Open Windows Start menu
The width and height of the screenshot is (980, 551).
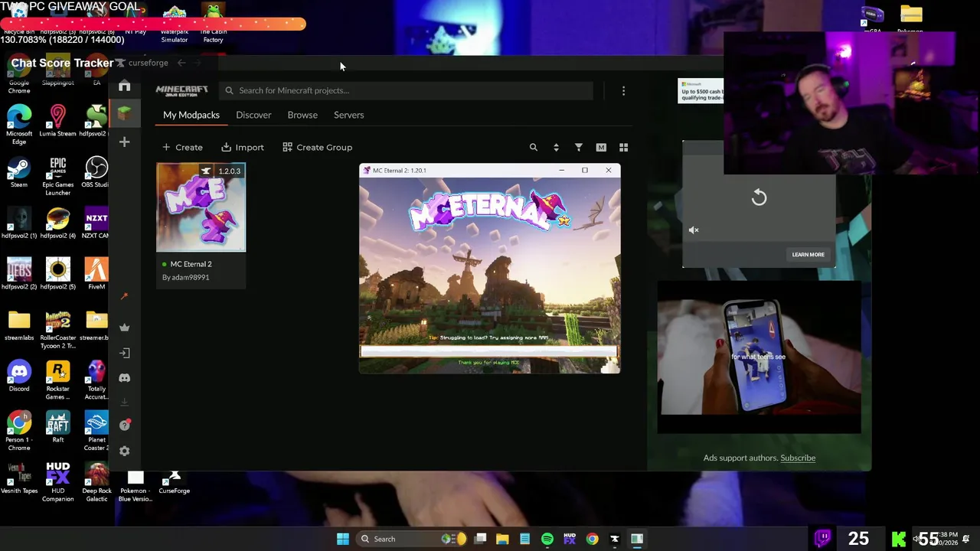pyautogui.click(x=343, y=539)
